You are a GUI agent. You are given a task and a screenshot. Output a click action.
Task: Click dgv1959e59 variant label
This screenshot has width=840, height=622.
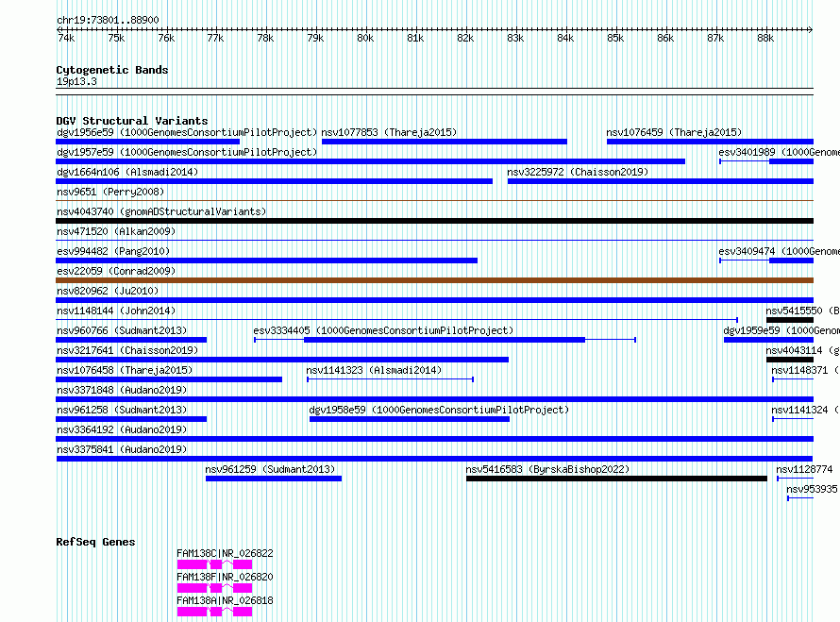pos(781,330)
